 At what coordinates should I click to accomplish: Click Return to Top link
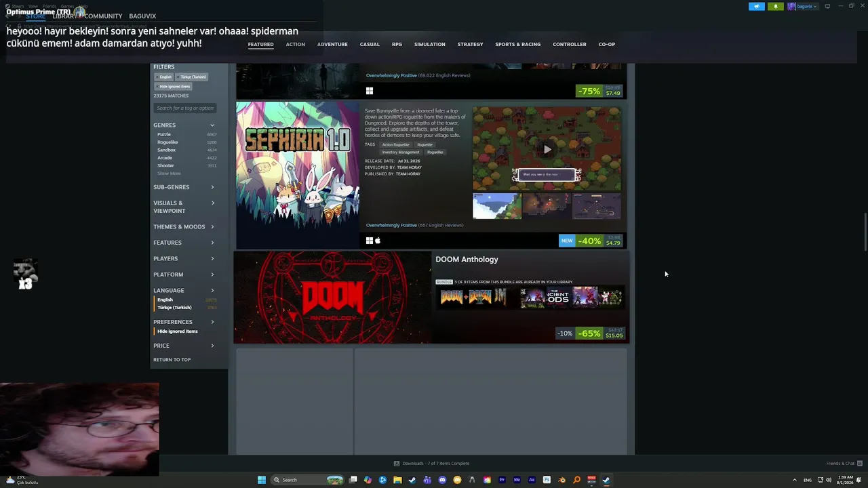(172, 360)
